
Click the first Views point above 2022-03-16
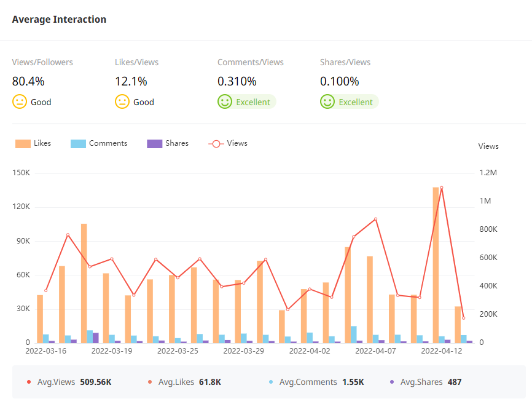[x=46, y=291]
